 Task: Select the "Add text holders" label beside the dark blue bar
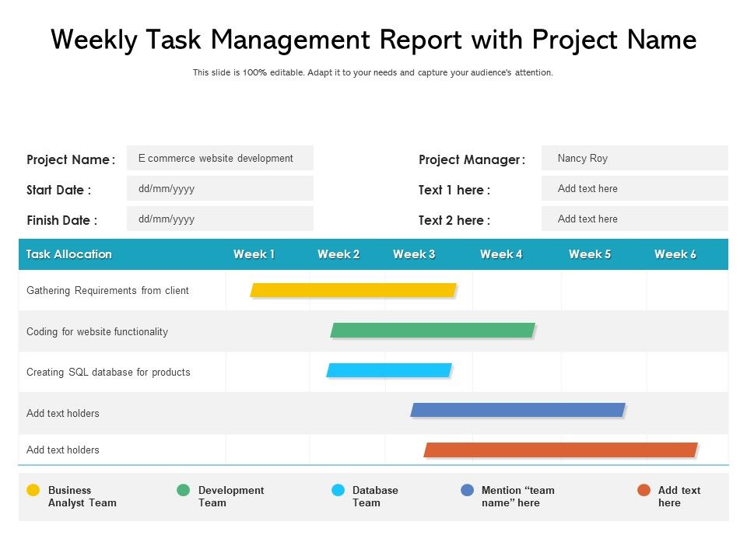(63, 413)
